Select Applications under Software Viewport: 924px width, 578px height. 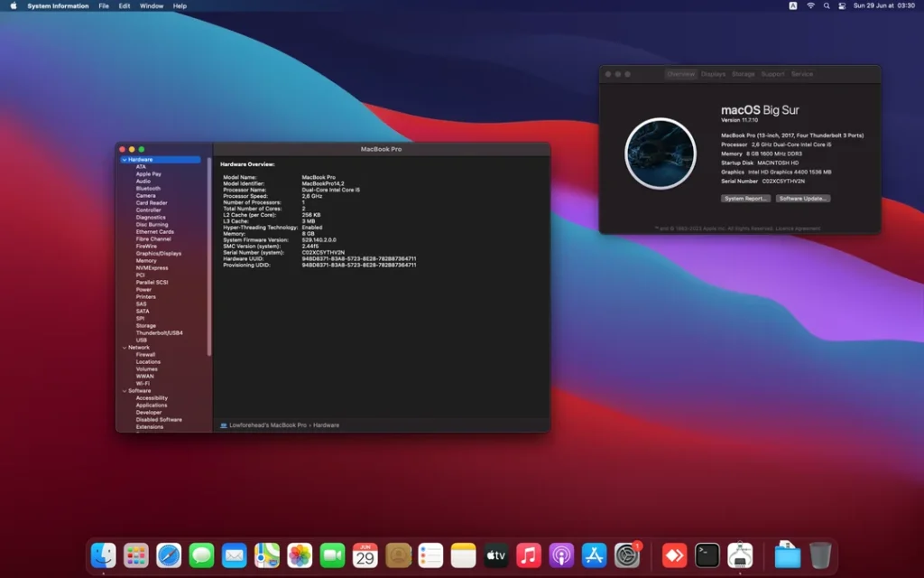[x=152, y=406]
